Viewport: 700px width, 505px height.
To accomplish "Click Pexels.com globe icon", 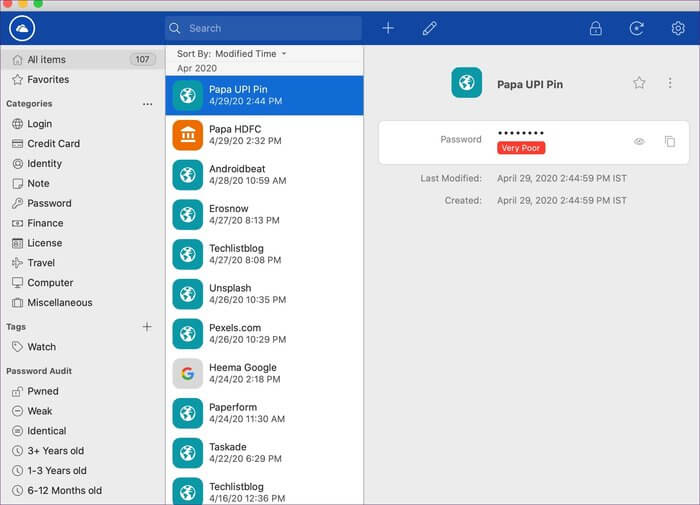I will 188,334.
